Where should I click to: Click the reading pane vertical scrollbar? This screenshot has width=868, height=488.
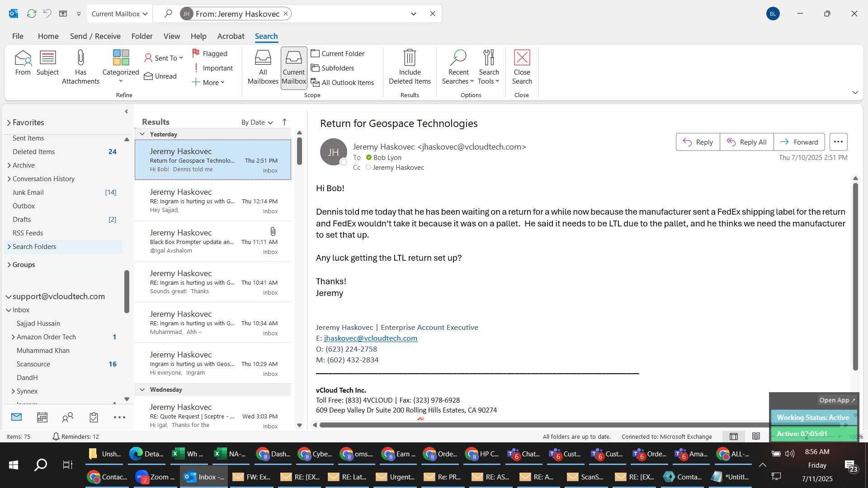(855, 276)
